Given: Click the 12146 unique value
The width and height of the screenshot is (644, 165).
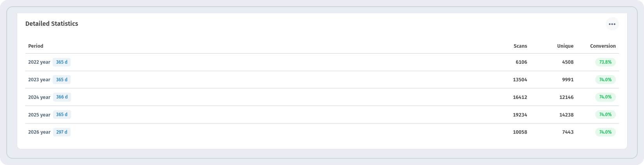Looking at the screenshot, I should coord(566,97).
